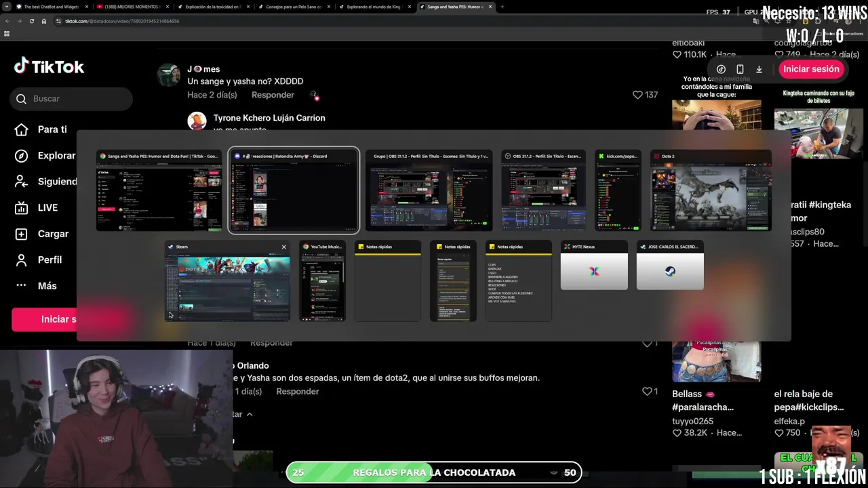Screen dimensions: 868x488
Task: Click the red Iniciar sesión button
Action: [811, 69]
